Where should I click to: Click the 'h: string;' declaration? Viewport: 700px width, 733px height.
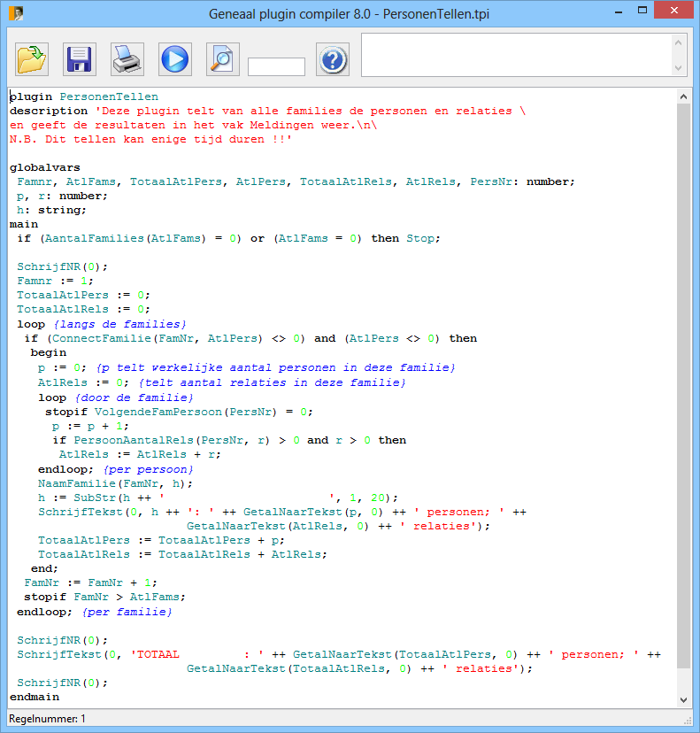[x=51, y=210]
